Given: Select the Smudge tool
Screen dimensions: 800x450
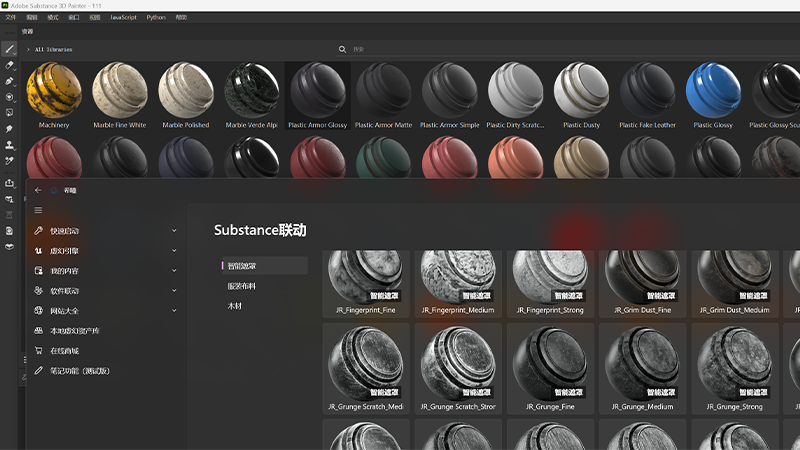Looking at the screenshot, I should click(9, 129).
